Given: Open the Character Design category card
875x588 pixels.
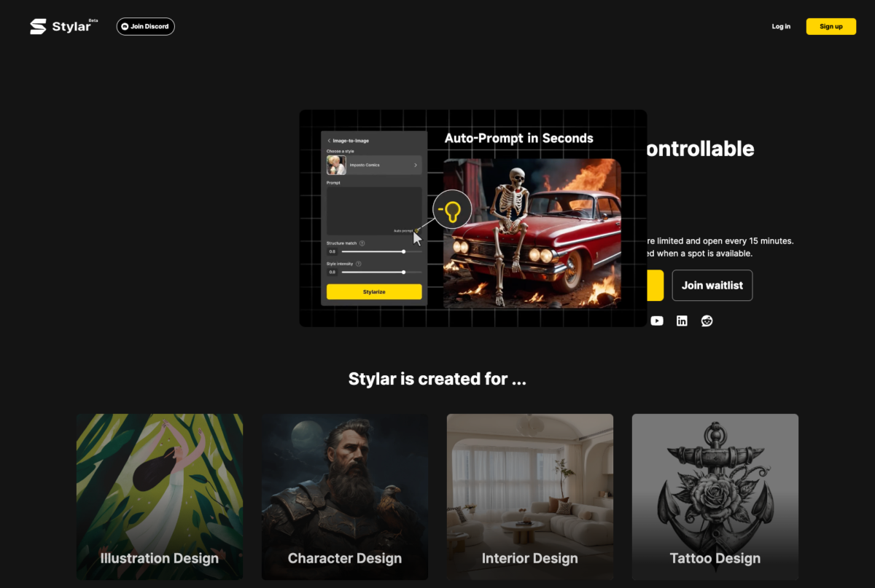Looking at the screenshot, I should (x=344, y=495).
